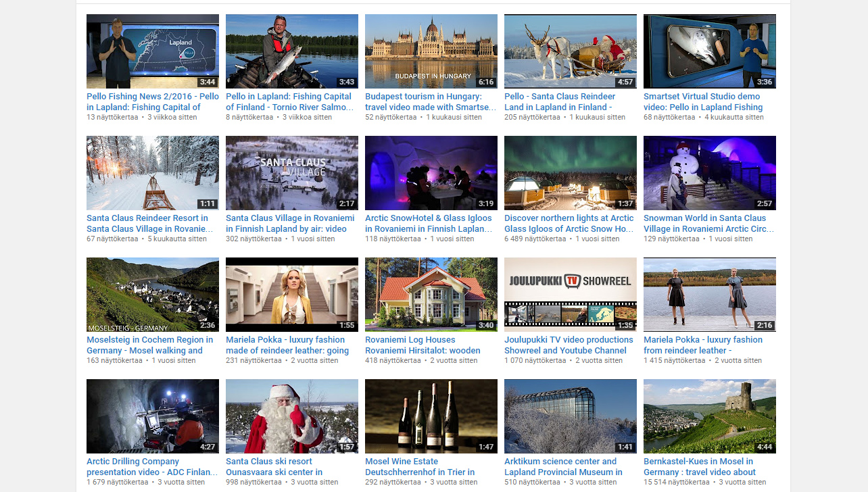Viewport: 868px width, 492px height.
Task: Click 'Mariela Pokka - luxury fashion made' link
Action: [x=287, y=345]
